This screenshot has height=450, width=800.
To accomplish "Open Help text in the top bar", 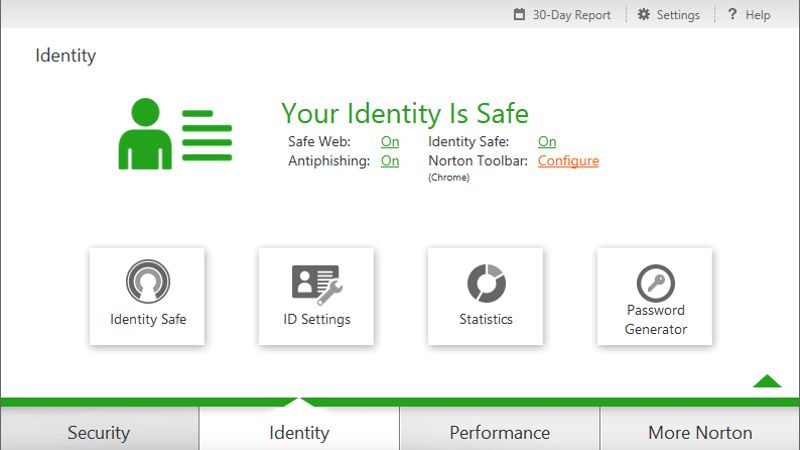I will click(758, 15).
